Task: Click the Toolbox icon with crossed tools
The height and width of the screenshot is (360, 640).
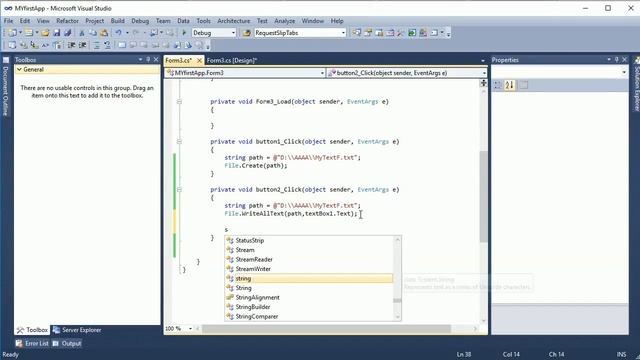Action: point(400,33)
